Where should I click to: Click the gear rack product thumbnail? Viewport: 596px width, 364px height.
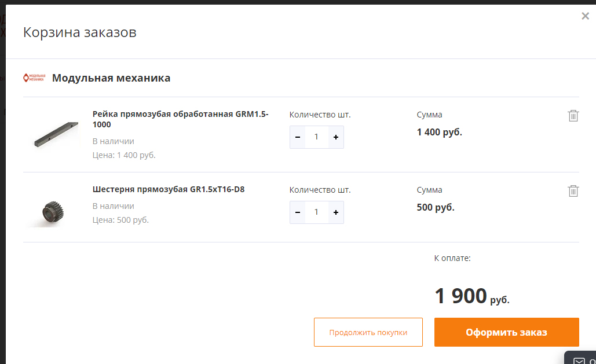(56, 134)
